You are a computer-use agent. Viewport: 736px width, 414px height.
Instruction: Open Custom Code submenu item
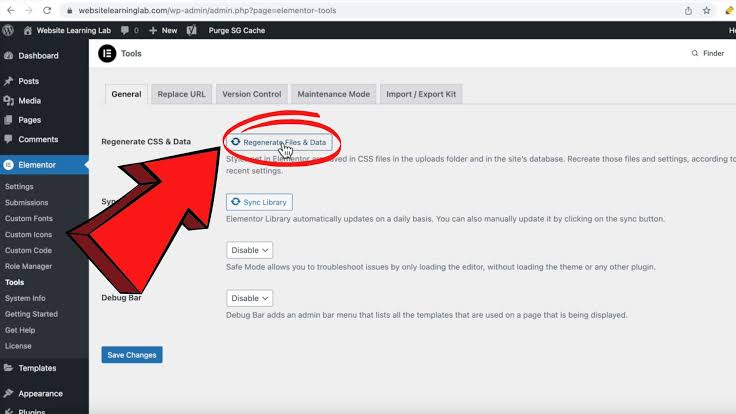pos(28,250)
